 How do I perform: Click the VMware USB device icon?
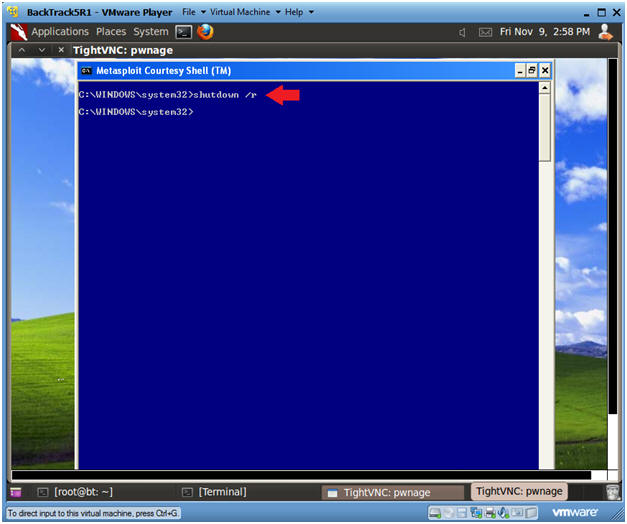pos(517,512)
